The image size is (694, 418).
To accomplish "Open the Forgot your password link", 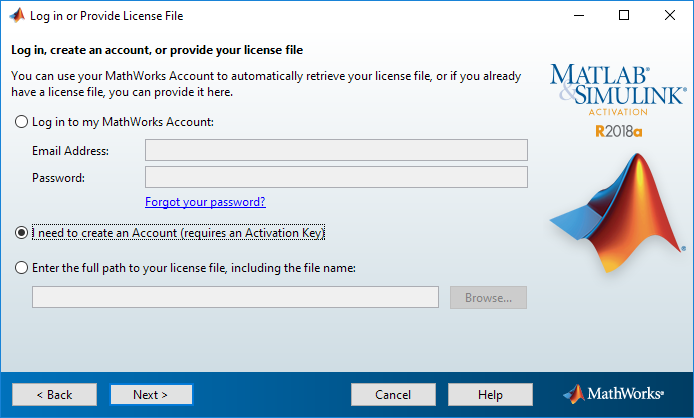I will pyautogui.click(x=205, y=202).
